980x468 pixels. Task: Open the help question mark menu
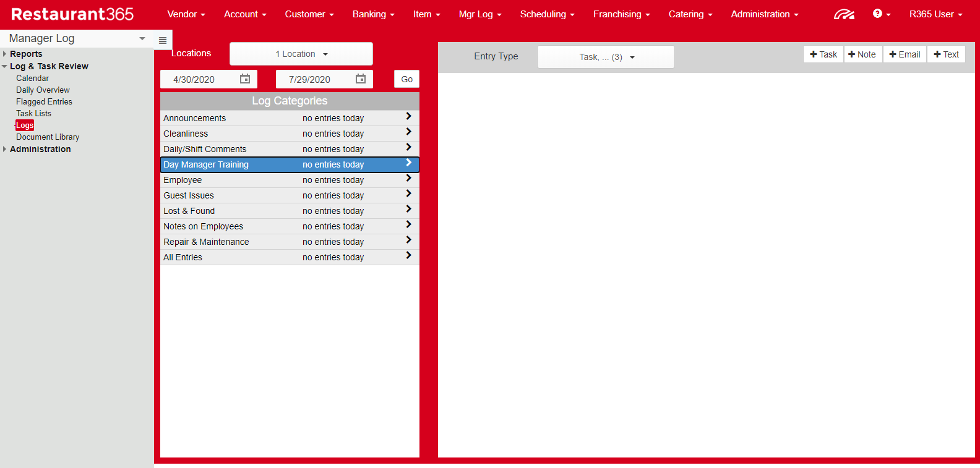point(881,14)
